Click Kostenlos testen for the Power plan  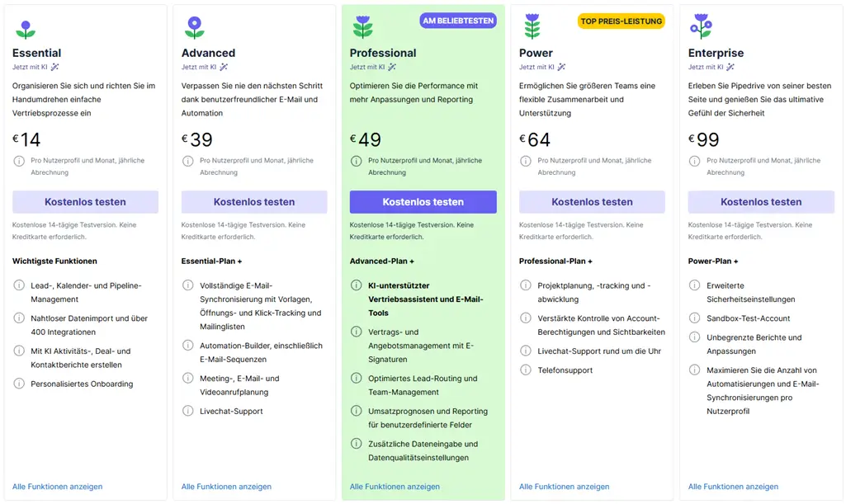click(592, 202)
